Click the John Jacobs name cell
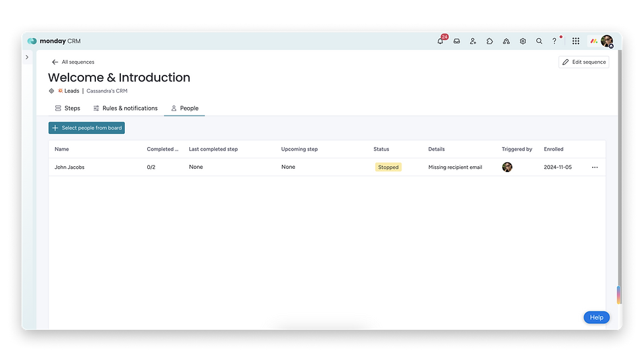 [x=70, y=167]
